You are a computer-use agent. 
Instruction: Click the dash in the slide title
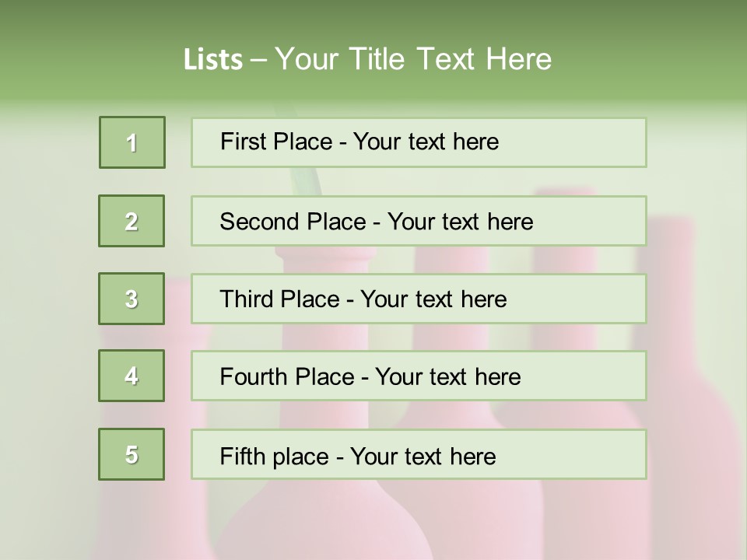tap(259, 59)
